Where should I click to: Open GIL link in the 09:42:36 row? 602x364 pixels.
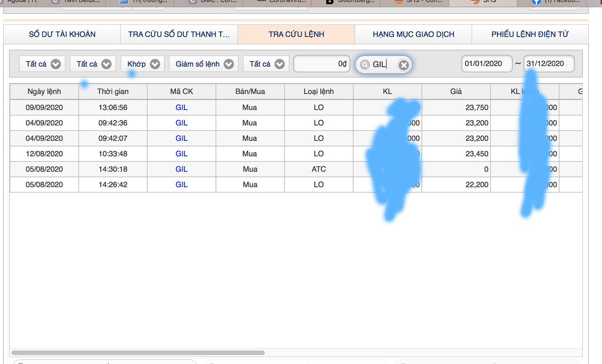182,123
